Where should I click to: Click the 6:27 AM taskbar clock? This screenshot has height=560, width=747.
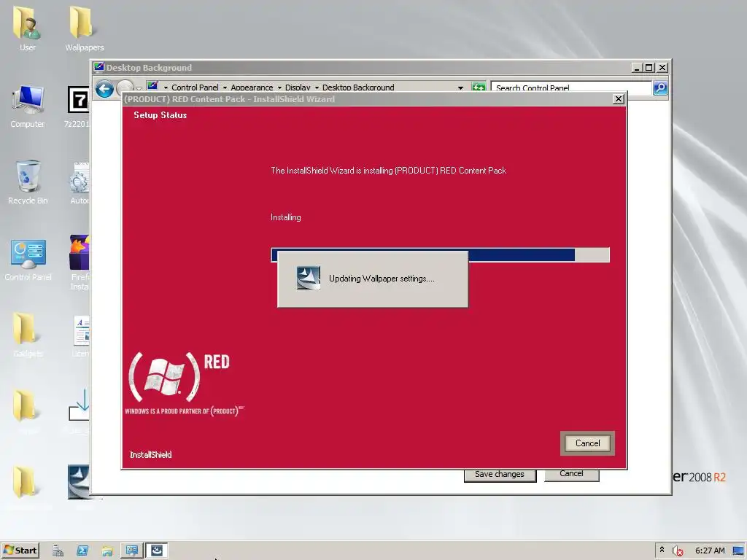pos(710,551)
